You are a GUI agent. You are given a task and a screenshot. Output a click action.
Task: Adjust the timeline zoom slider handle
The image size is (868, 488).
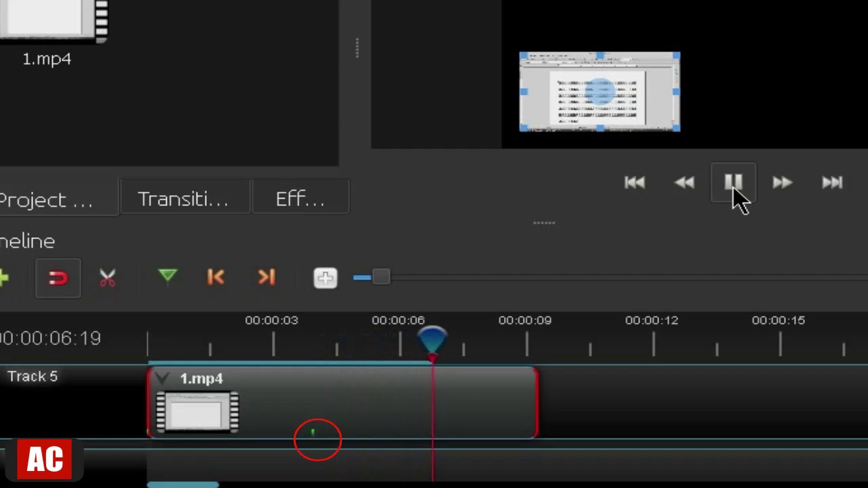[381, 277]
